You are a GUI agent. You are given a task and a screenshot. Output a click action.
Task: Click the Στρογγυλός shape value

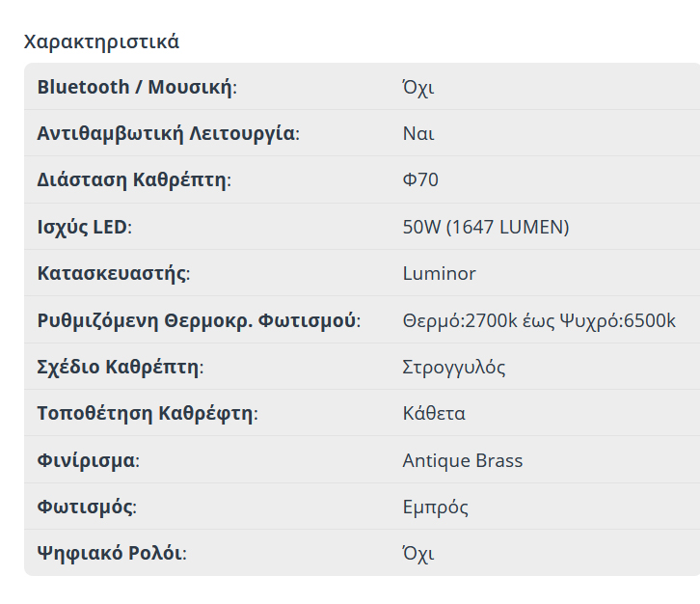tap(453, 367)
